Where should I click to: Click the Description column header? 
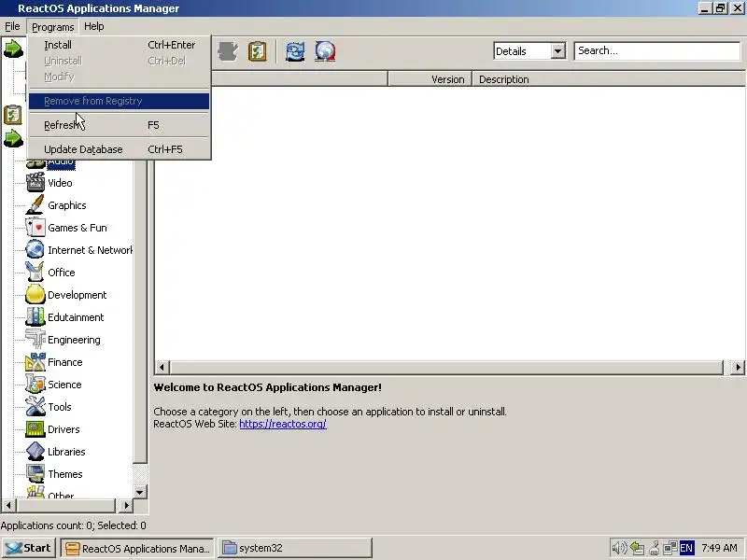click(x=609, y=79)
